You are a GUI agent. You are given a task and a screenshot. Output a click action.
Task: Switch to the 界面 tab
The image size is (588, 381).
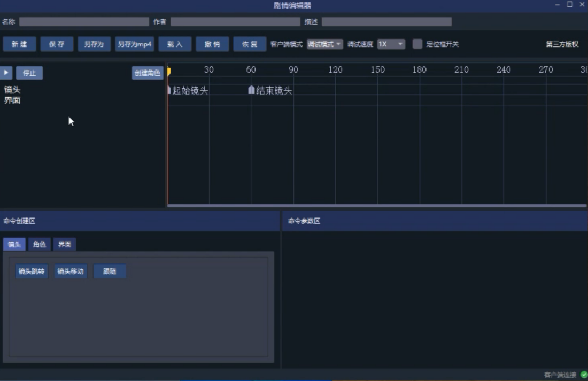coord(65,244)
